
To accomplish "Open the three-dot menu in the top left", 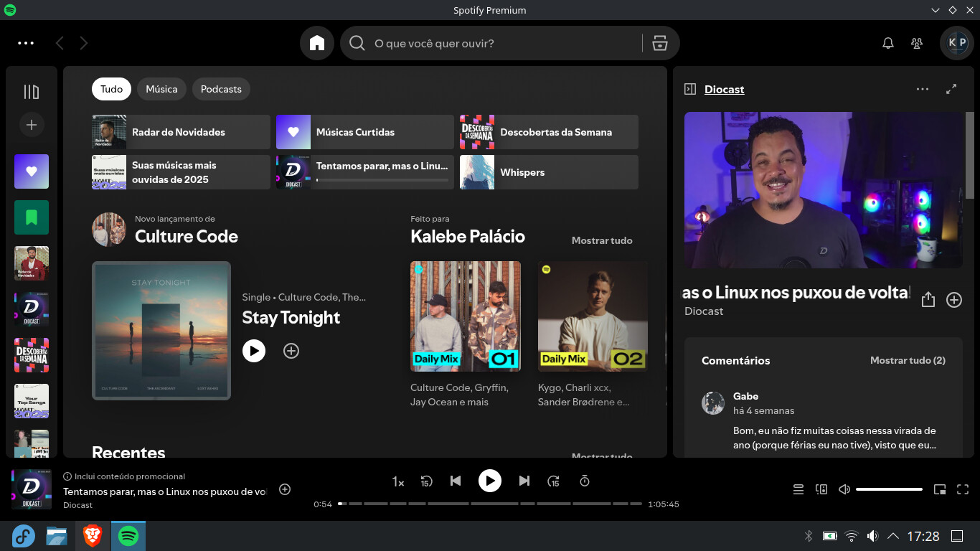I will coord(26,43).
